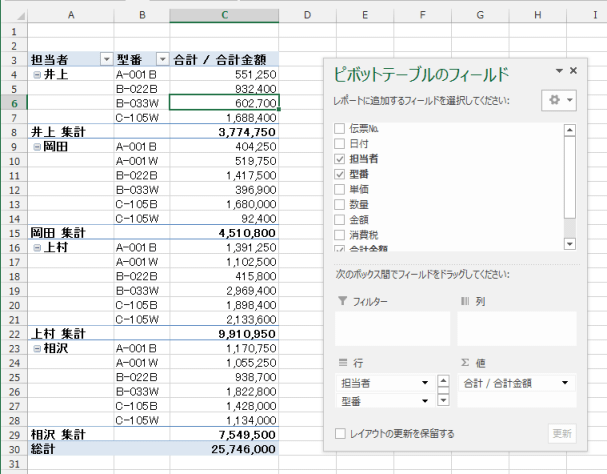Screen dimensions: 607x474
Task: Open the task pane options arrow
Action: (560, 71)
